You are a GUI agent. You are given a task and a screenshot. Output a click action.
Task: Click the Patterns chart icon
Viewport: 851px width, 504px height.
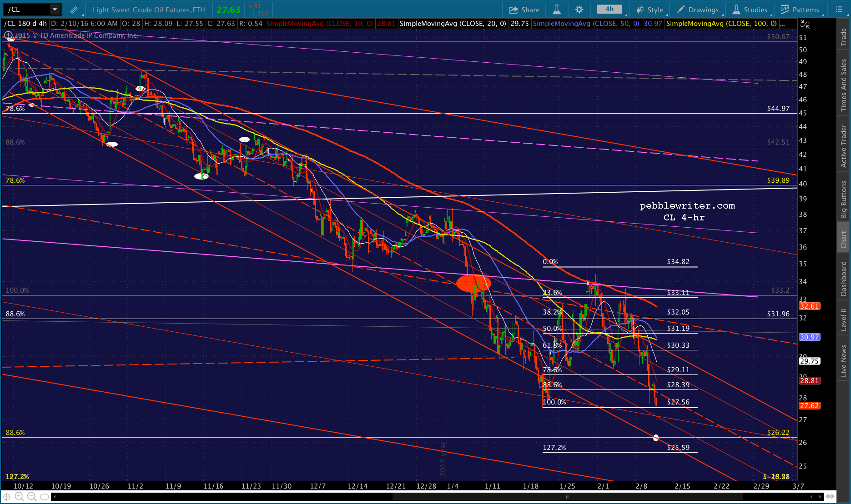pyautogui.click(x=785, y=10)
